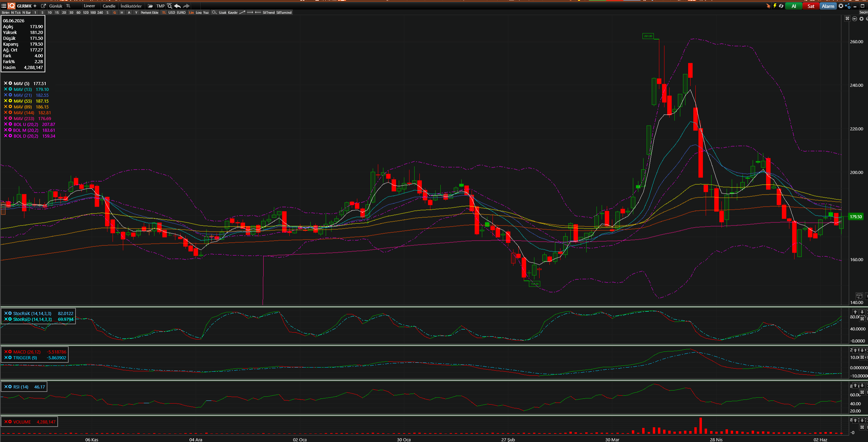
Task: Click the refresh sync icon
Action: click(x=781, y=6)
